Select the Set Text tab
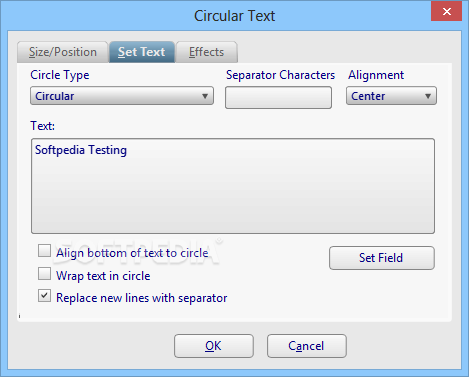 [x=142, y=52]
